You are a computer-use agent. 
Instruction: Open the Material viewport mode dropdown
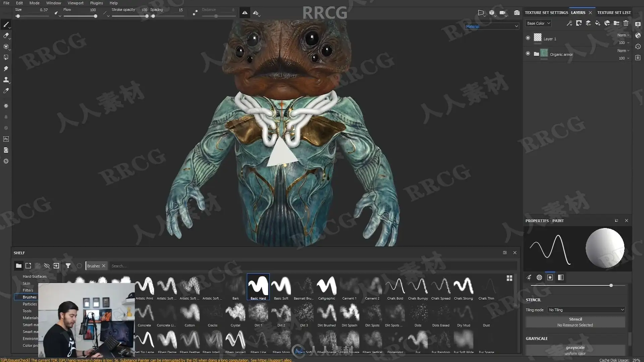click(x=492, y=26)
